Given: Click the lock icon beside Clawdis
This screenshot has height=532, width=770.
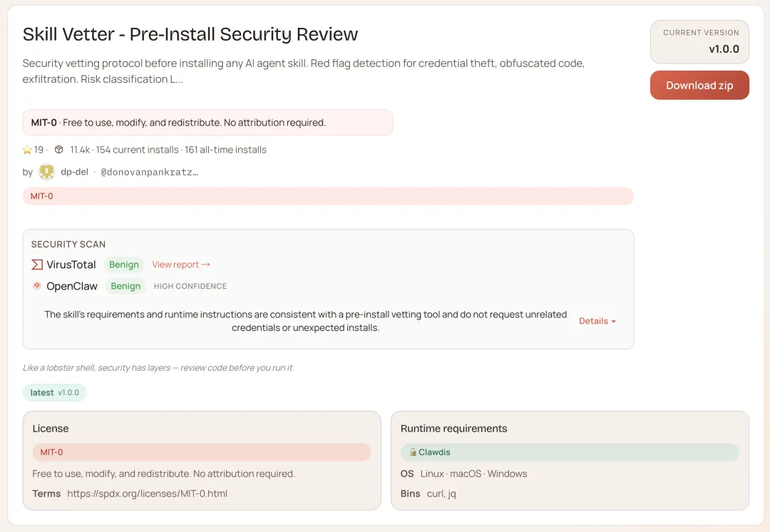Looking at the screenshot, I should pyautogui.click(x=412, y=452).
